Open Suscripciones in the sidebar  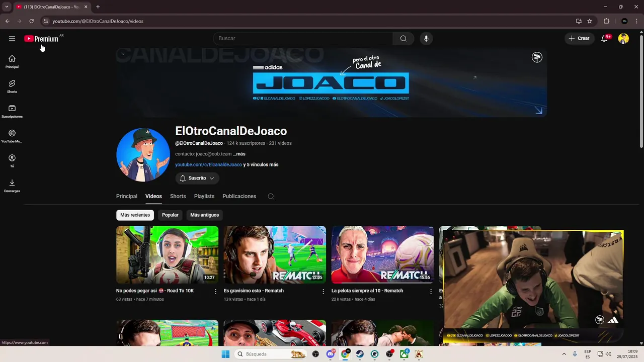point(12,112)
